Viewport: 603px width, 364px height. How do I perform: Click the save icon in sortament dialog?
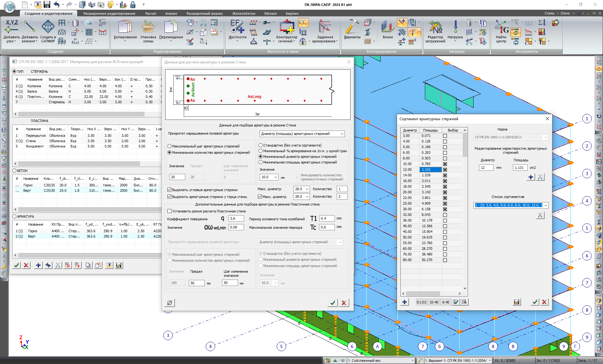[516, 302]
